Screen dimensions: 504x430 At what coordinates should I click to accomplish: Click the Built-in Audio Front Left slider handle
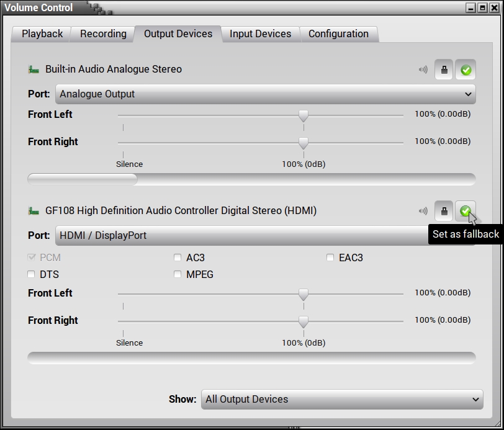pyautogui.click(x=304, y=116)
